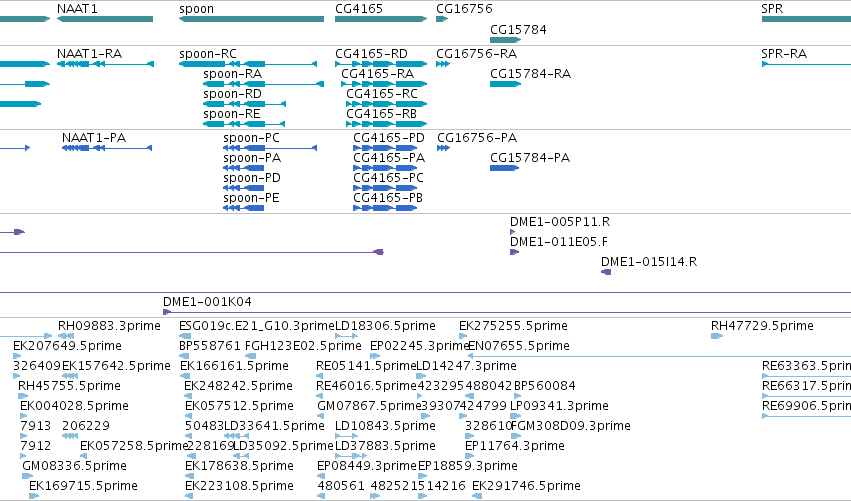Select the EK178638.5prime EST label
851x501 pixels.
click(x=239, y=466)
